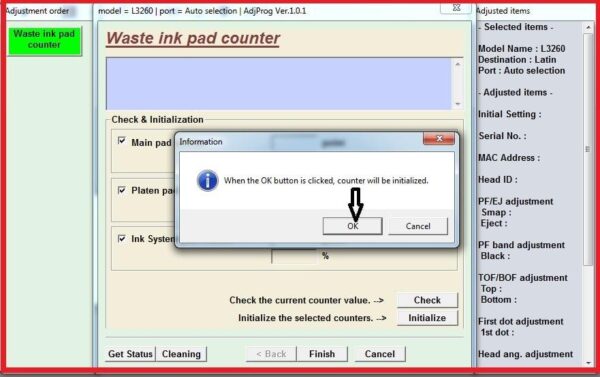Click the 'Adjustment order' panel title
The height and width of the screenshot is (377, 600).
pyautogui.click(x=38, y=11)
